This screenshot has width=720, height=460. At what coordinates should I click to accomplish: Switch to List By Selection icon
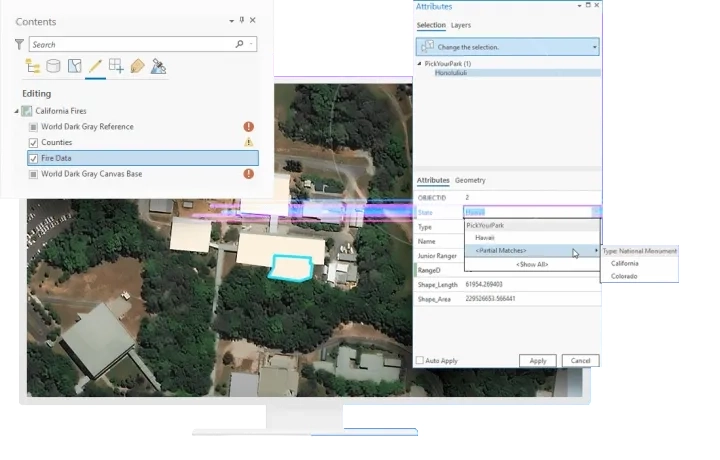click(74, 67)
